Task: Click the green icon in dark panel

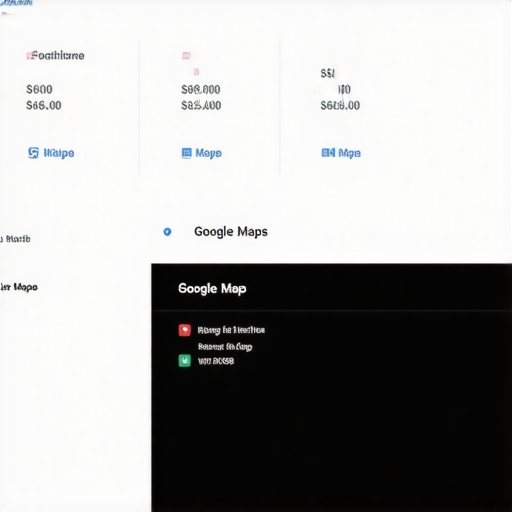Action: pos(185,361)
